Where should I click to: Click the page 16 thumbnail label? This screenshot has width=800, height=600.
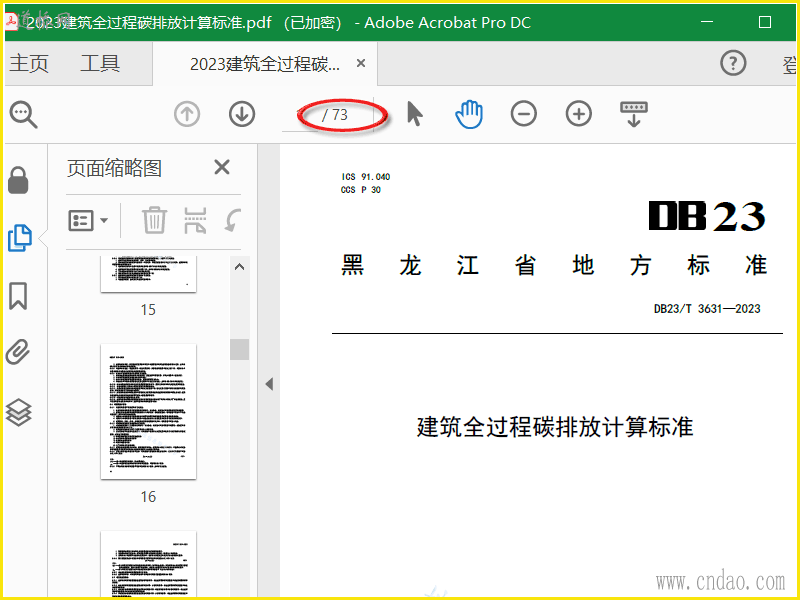[148, 497]
